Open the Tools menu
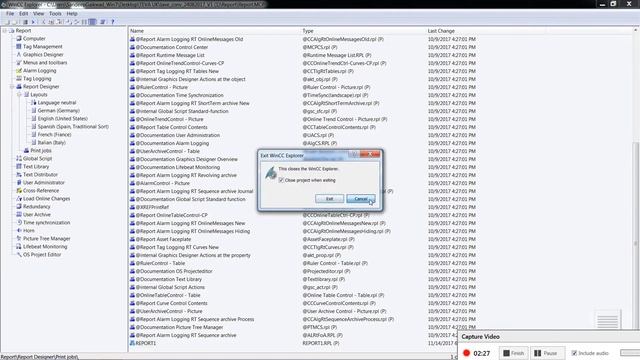640x360 pixels. point(55,13)
